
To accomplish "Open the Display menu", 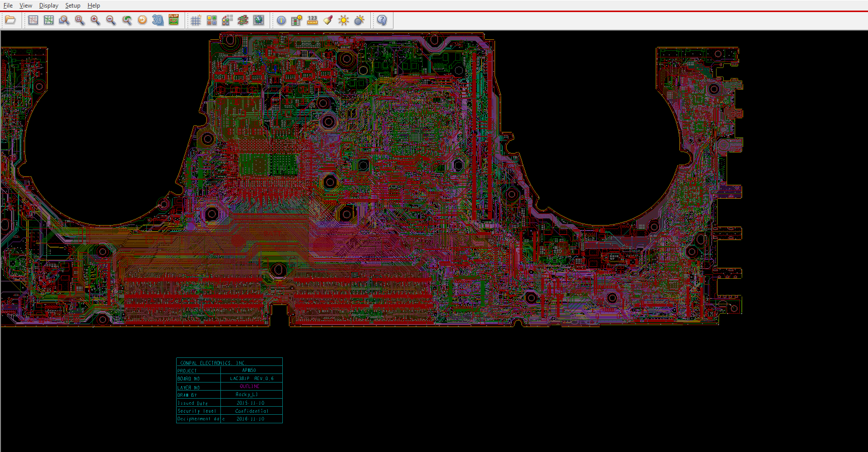I will [49, 6].
